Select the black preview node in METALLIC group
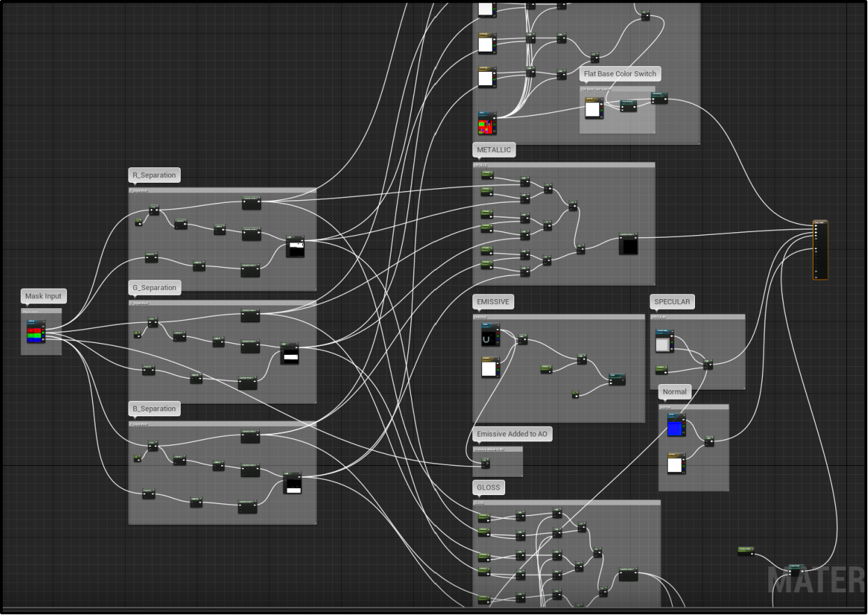Image resolution: width=868 pixels, height=615 pixels. 629,245
